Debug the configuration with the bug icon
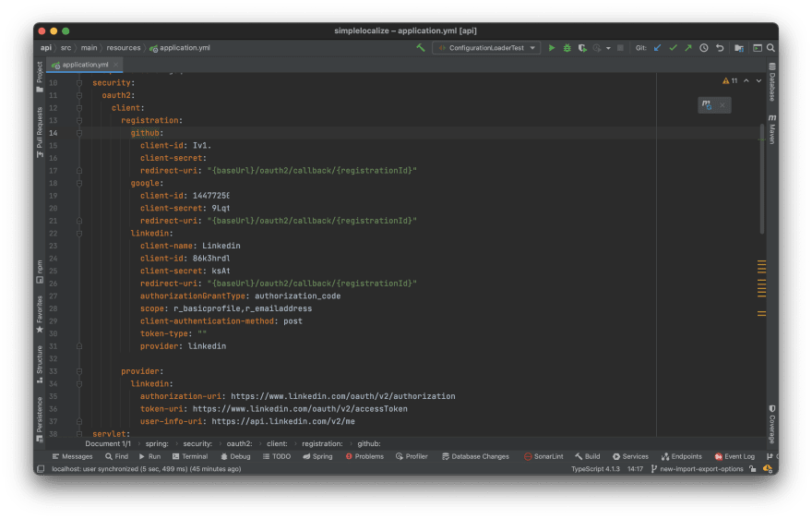812x519 pixels. 567,48
